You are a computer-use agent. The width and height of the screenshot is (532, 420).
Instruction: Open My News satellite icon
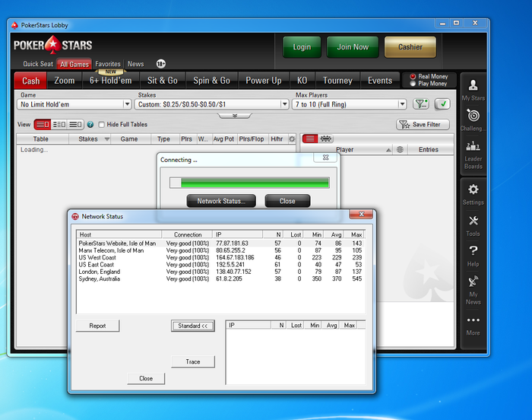coord(473,291)
